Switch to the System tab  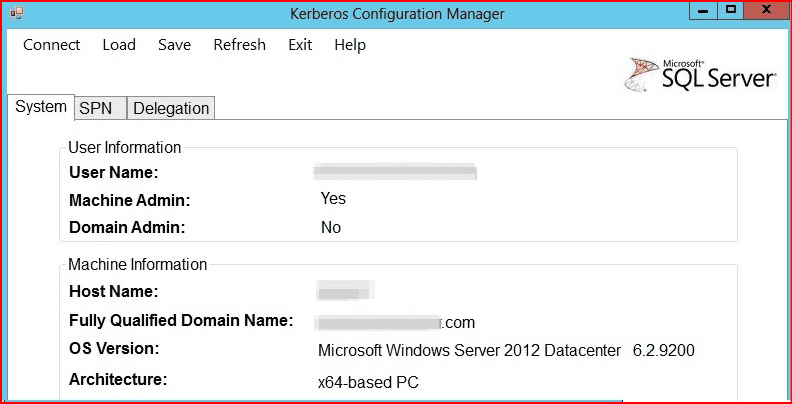point(41,107)
